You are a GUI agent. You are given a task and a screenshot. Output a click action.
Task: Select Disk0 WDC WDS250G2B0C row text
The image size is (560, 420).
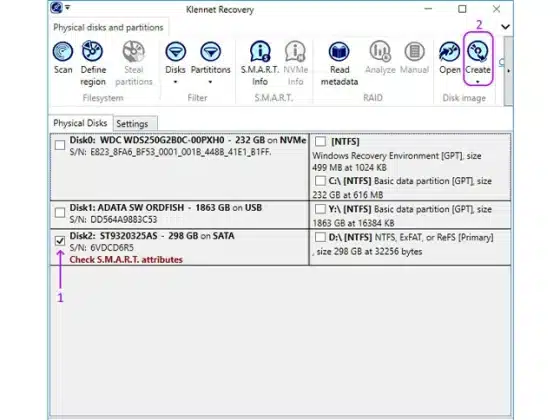188,140
